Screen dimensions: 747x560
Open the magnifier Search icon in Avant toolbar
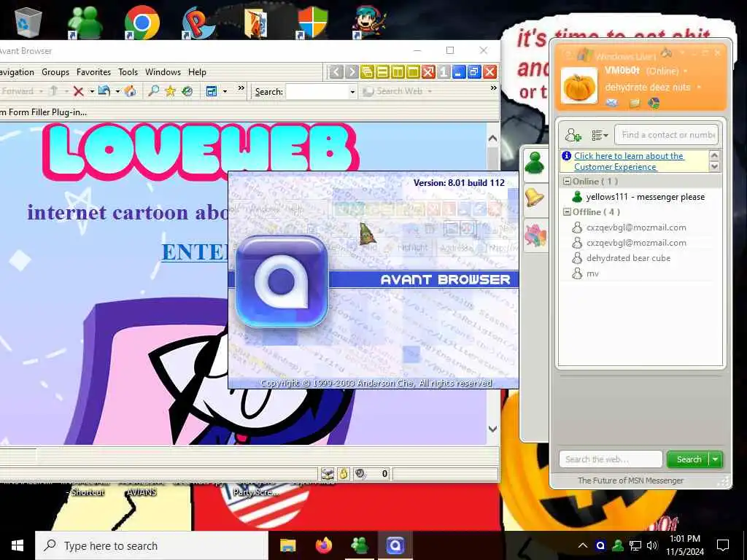(153, 91)
